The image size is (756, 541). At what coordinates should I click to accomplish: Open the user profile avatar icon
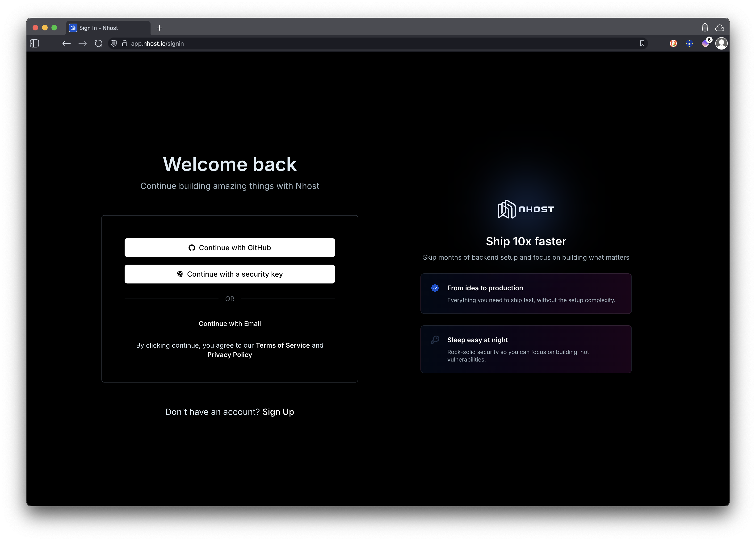click(721, 44)
